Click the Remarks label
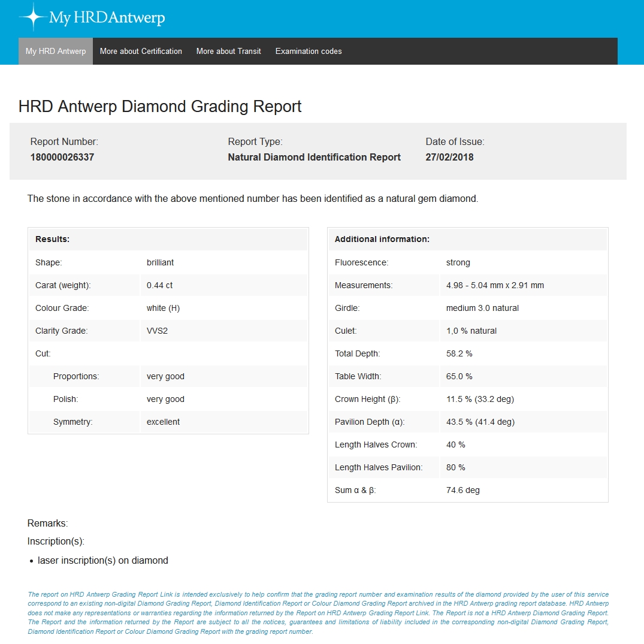This screenshot has height=644, width=644. click(x=48, y=523)
